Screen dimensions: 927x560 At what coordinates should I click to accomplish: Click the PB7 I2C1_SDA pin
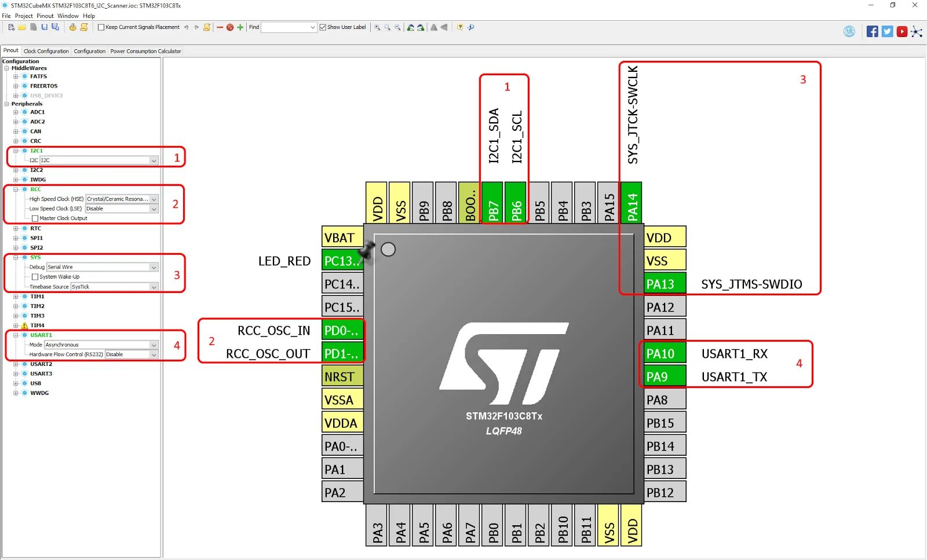point(492,202)
